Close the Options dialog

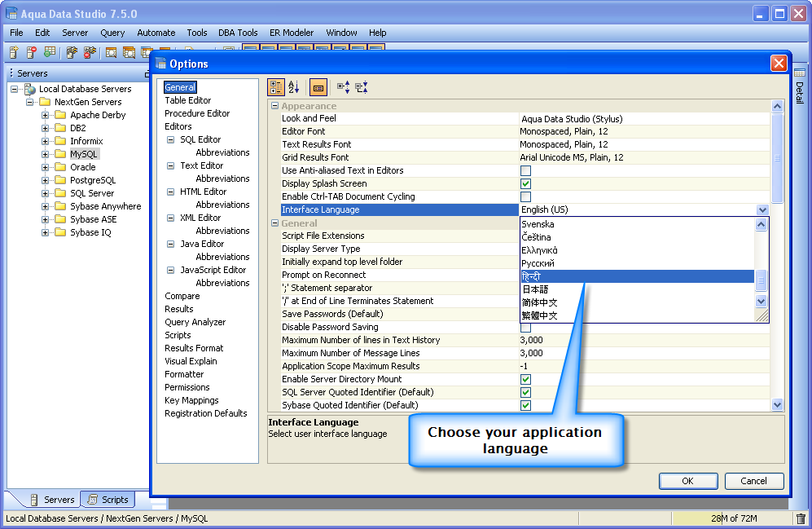coord(779,64)
